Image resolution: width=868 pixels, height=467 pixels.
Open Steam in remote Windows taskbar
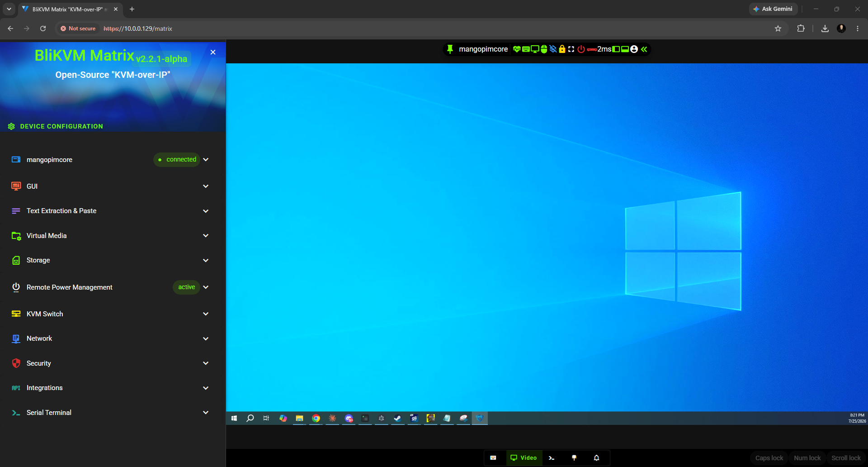click(x=397, y=418)
